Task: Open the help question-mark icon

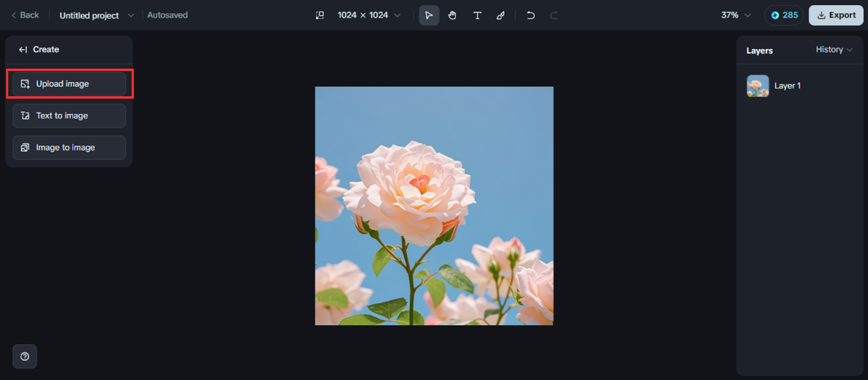Action: point(25,356)
